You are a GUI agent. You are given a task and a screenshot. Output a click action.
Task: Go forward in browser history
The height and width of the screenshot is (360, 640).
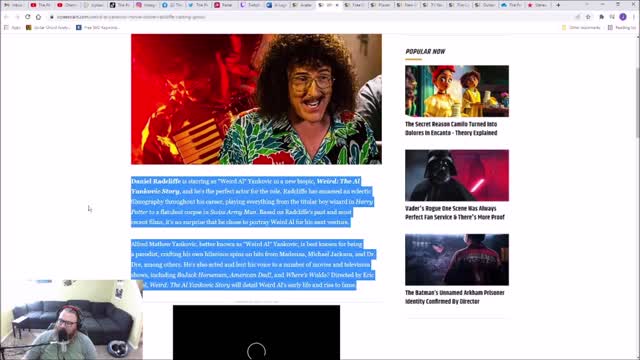pyautogui.click(x=17, y=17)
